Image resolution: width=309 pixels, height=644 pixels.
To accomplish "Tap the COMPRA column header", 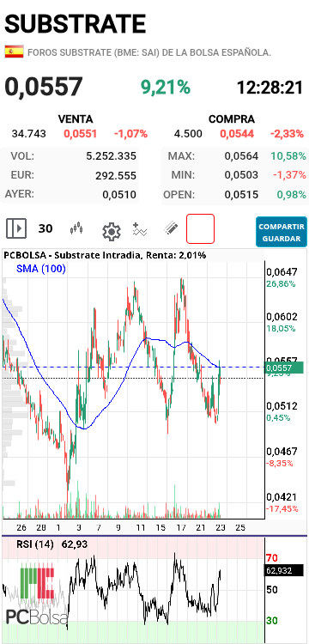I will 232,119.
